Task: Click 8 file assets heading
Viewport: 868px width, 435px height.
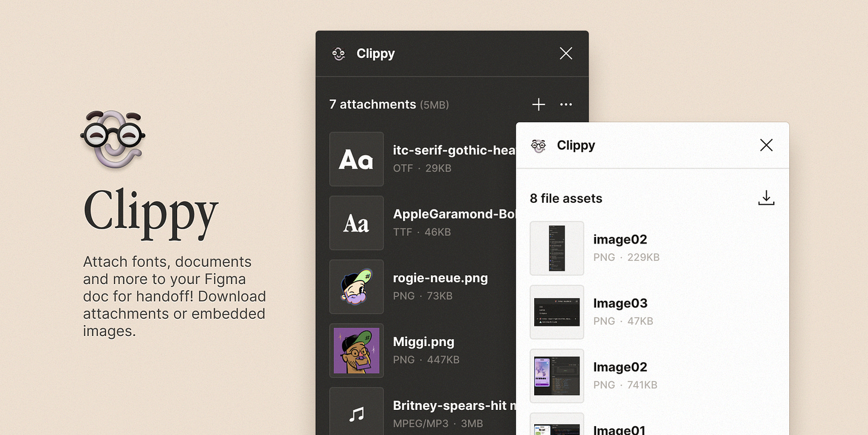Action: tap(566, 199)
